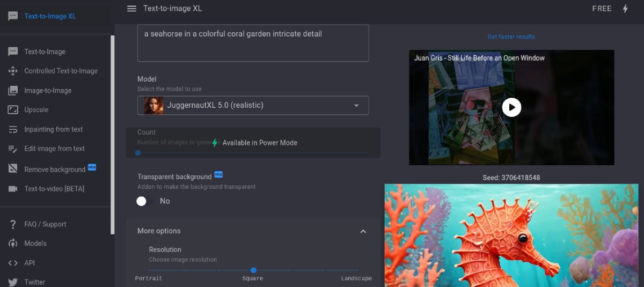Click the FAQ question mark icon
The image size is (644, 287).
tap(13, 224)
